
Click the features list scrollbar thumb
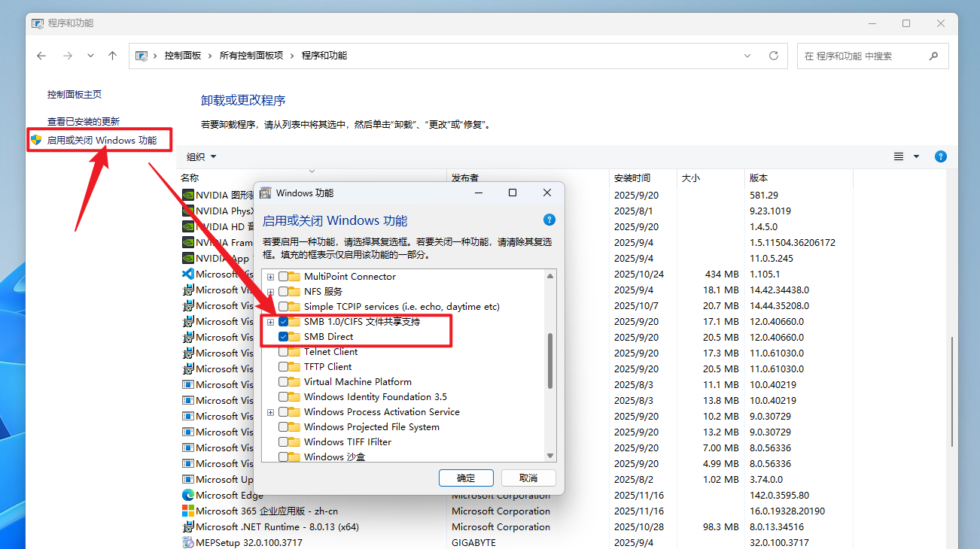tap(550, 361)
